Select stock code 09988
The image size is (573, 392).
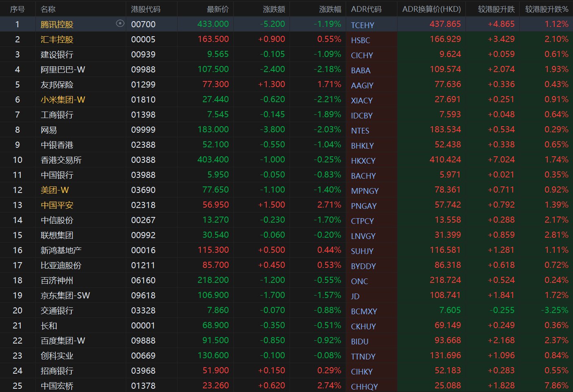tap(143, 70)
